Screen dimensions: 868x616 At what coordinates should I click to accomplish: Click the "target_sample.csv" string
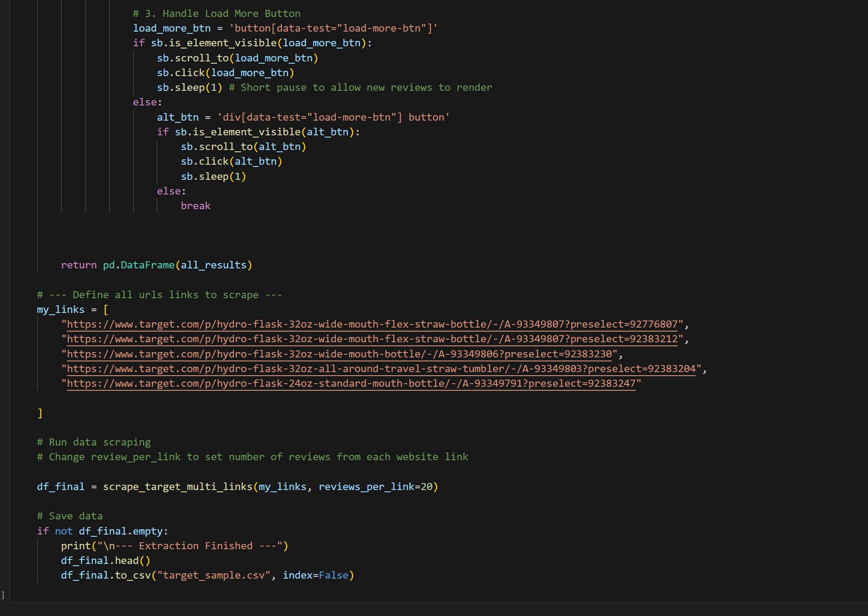click(214, 575)
